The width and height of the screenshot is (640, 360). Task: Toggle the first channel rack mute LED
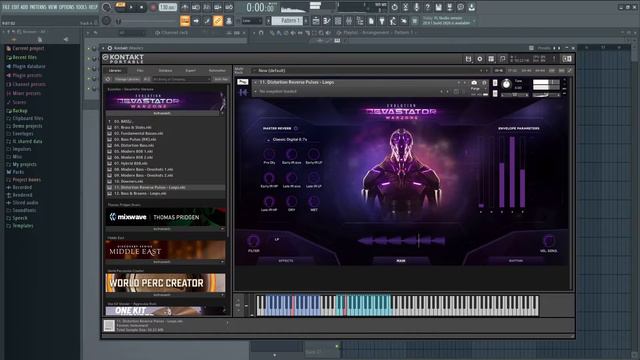[89, 49]
